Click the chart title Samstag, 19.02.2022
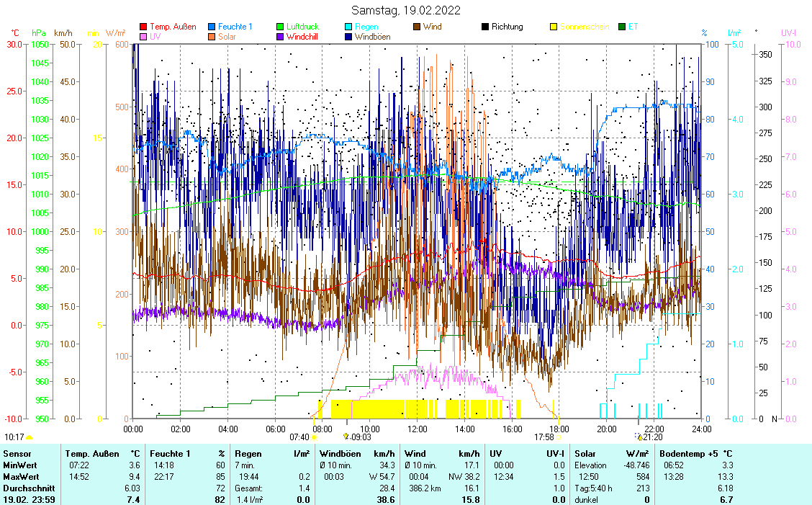Screen dimensions: 812x505 click(x=406, y=10)
